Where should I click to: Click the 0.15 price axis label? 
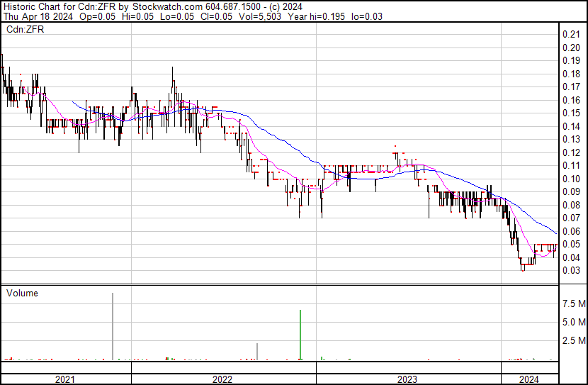click(x=571, y=113)
